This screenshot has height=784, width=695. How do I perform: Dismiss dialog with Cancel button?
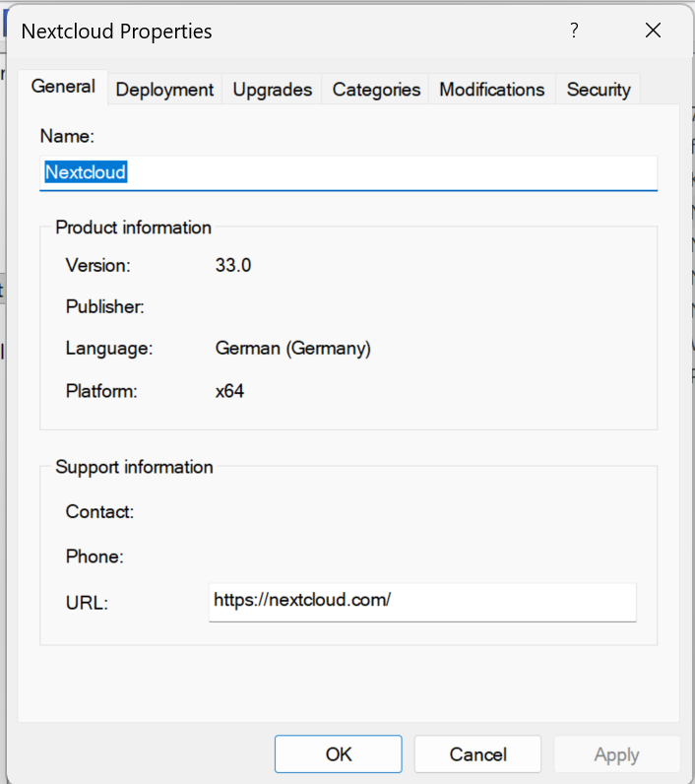pyautogui.click(x=477, y=754)
